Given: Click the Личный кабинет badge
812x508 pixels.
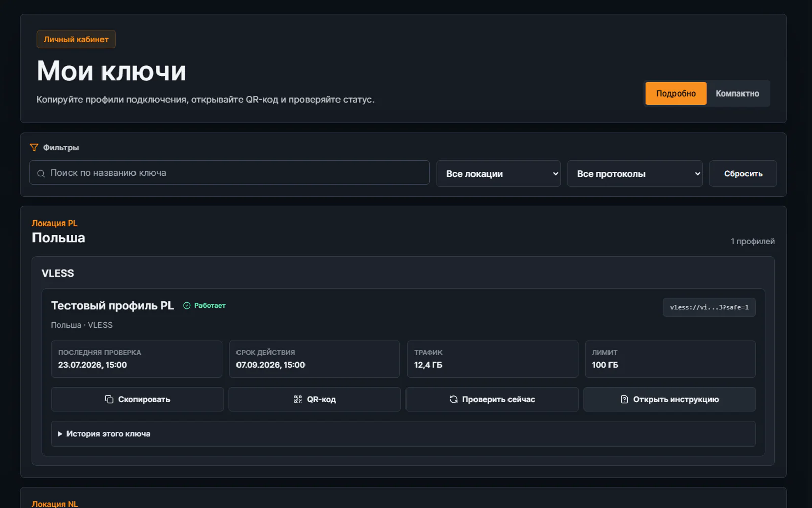Looking at the screenshot, I should (76, 39).
